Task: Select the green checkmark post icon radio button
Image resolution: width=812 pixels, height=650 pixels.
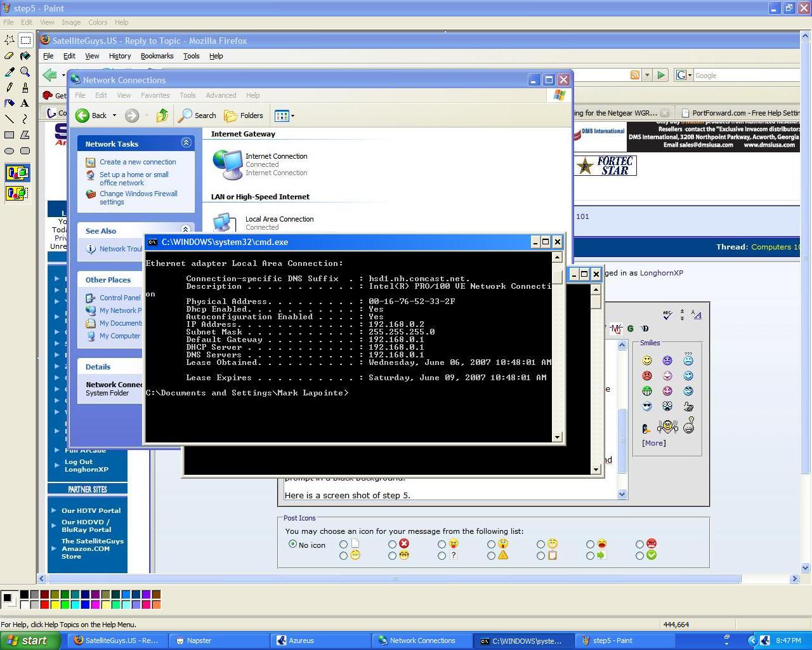Action: tap(639, 555)
